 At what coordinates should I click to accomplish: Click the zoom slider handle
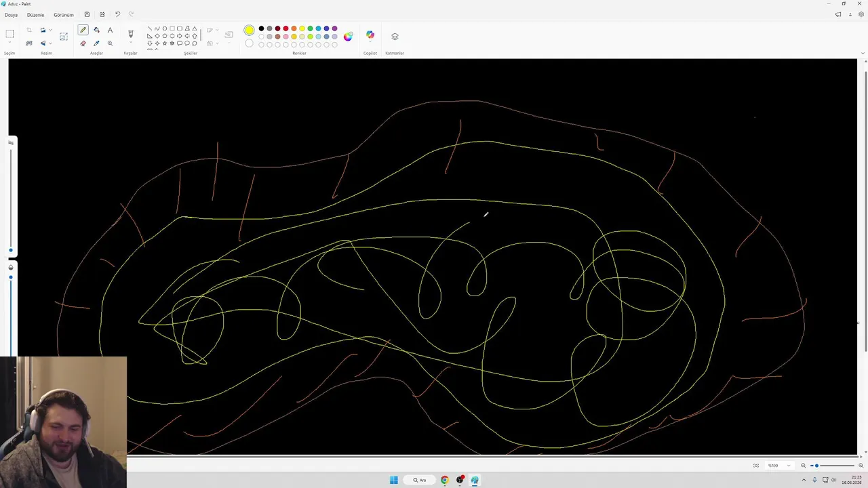tap(816, 466)
